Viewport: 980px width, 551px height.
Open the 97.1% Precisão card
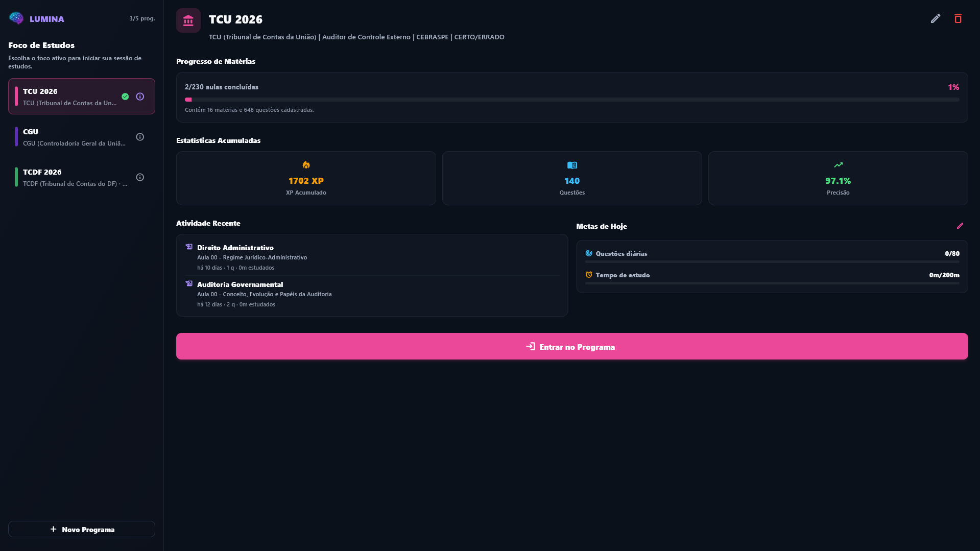coord(838,178)
